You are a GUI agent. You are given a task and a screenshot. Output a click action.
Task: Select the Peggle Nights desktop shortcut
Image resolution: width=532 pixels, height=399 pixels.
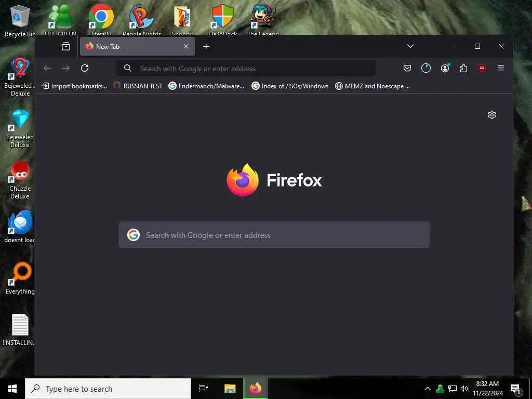(141, 20)
